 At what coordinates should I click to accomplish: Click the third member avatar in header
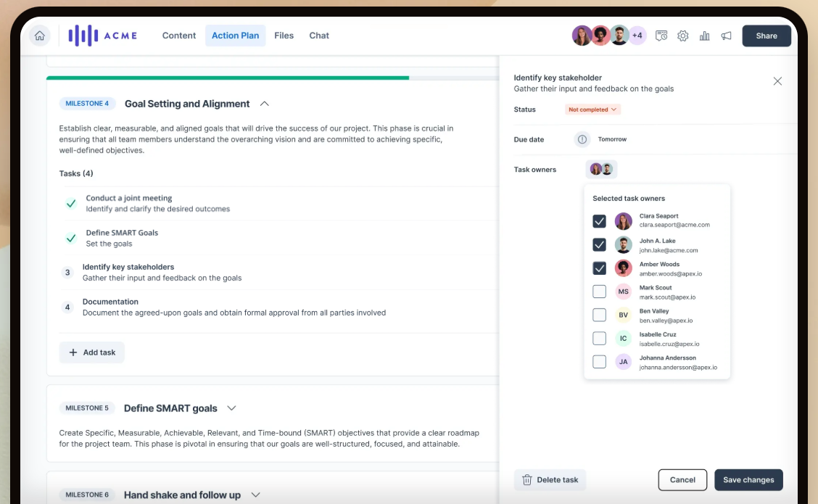[x=619, y=36]
